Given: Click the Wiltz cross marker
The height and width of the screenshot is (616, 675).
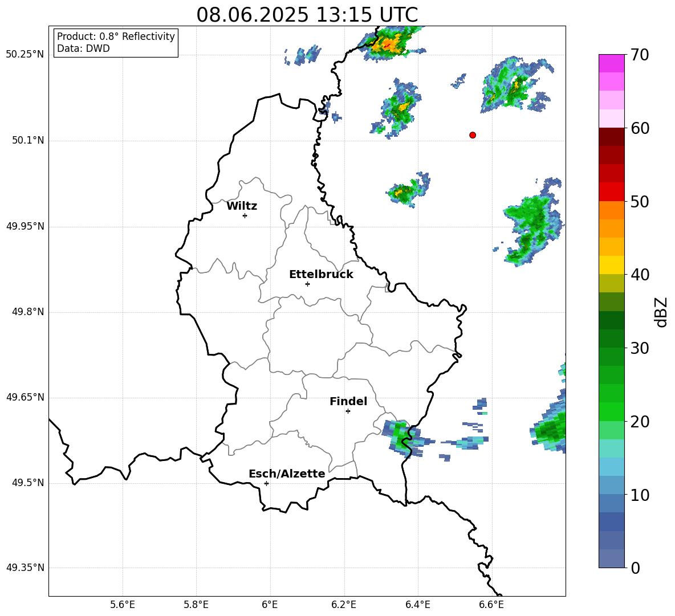Looking at the screenshot, I should tap(245, 215).
